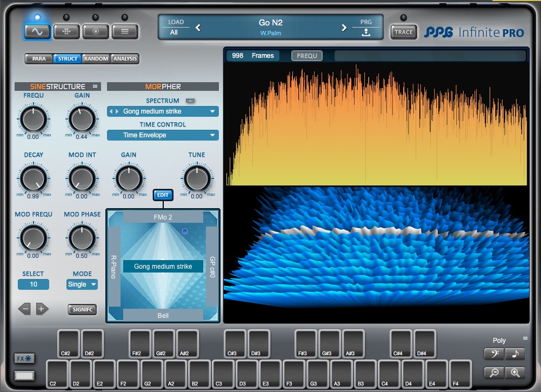Click the music note keyboard button
This screenshot has height=392, width=541.
[x=515, y=354]
